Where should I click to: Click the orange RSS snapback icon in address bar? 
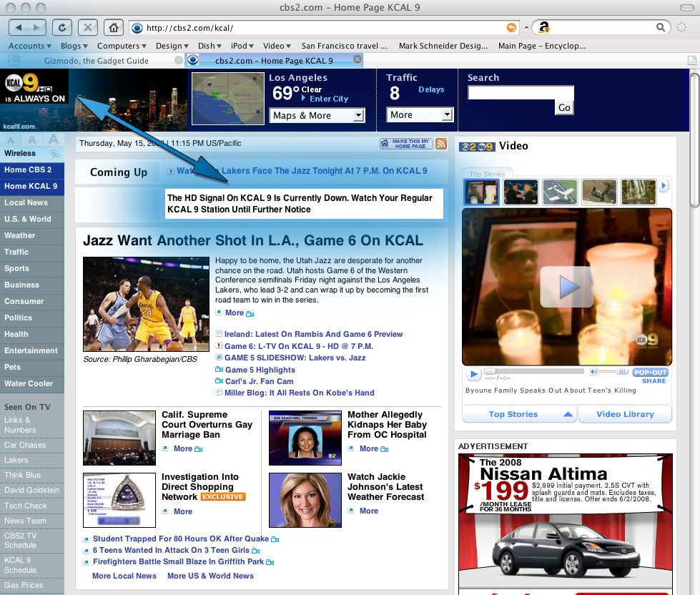pyautogui.click(x=512, y=28)
